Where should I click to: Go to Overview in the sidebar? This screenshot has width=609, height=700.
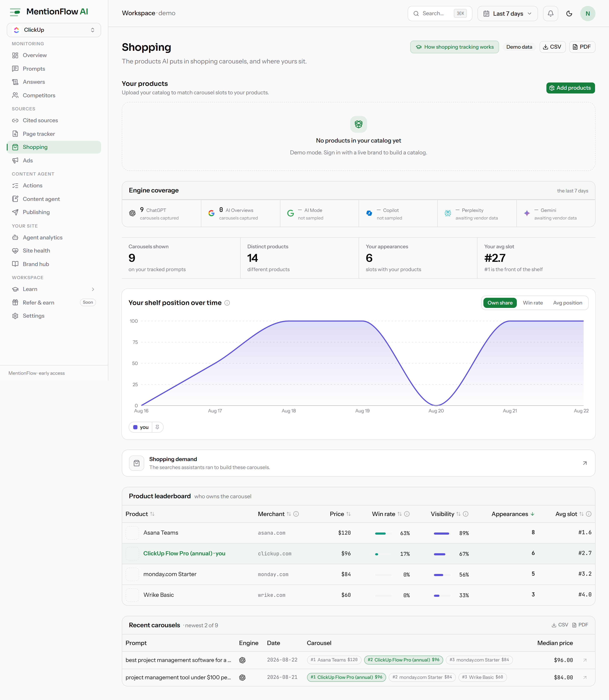pyautogui.click(x=54, y=55)
